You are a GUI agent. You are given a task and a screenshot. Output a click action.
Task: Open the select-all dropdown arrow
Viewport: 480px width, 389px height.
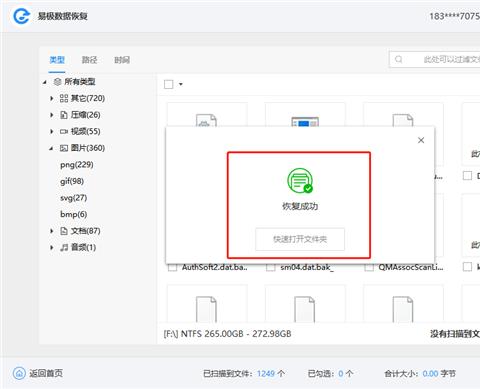pyautogui.click(x=181, y=84)
